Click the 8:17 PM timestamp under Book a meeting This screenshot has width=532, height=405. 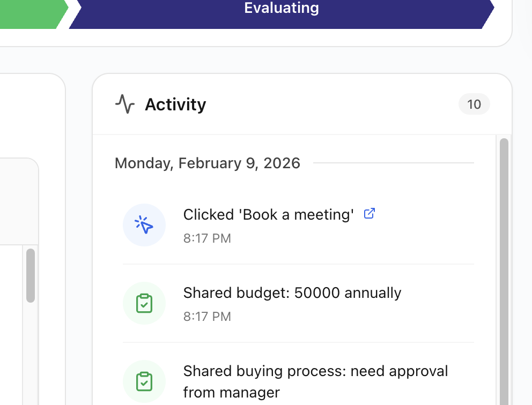pyautogui.click(x=207, y=238)
